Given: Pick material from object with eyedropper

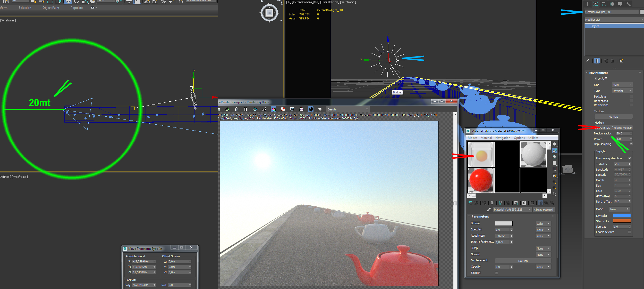Looking at the screenshot, I should click(489, 210).
